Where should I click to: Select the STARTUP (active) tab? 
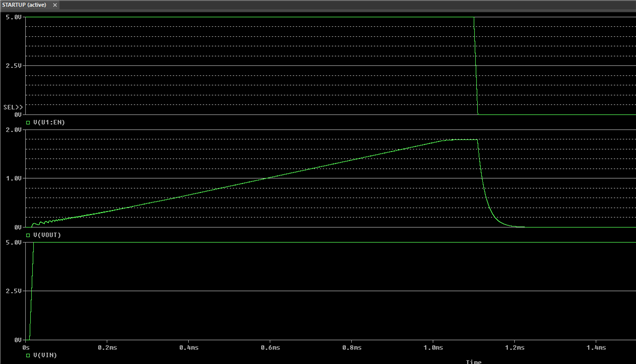click(x=24, y=5)
